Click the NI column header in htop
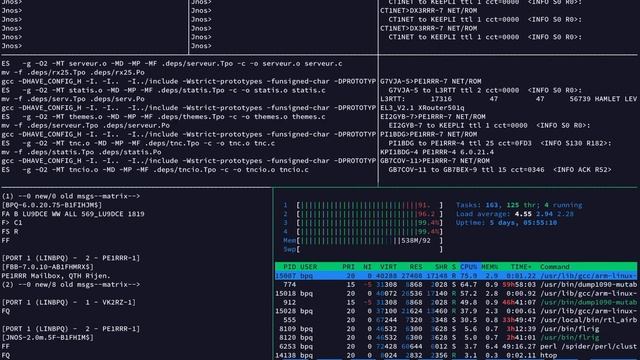640x360 pixels. pyautogui.click(x=367, y=267)
